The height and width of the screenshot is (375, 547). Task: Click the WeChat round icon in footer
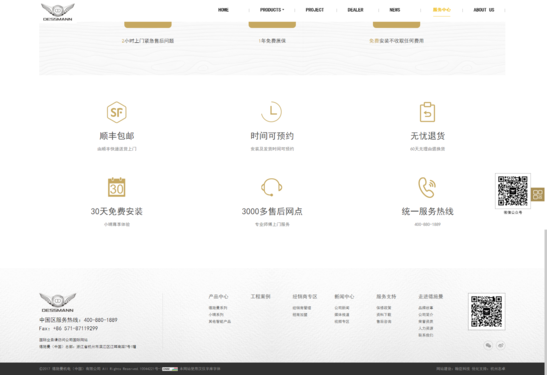pyautogui.click(x=488, y=345)
